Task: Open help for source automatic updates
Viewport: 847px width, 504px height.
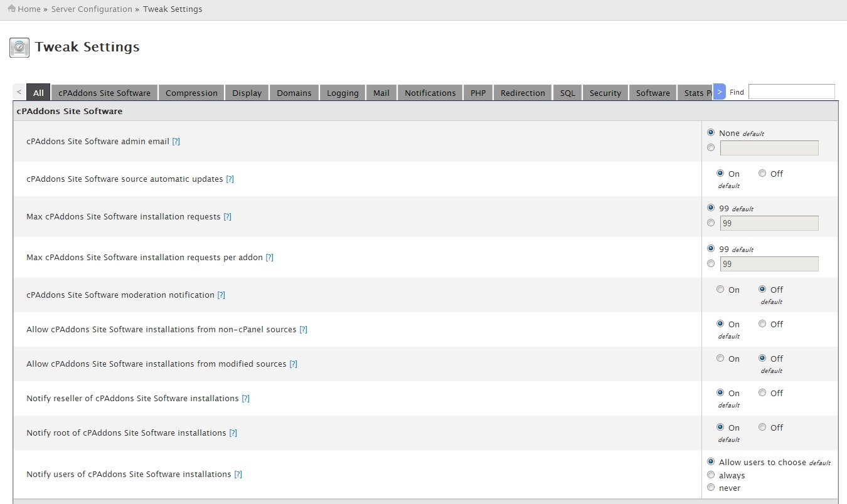Action: point(230,179)
